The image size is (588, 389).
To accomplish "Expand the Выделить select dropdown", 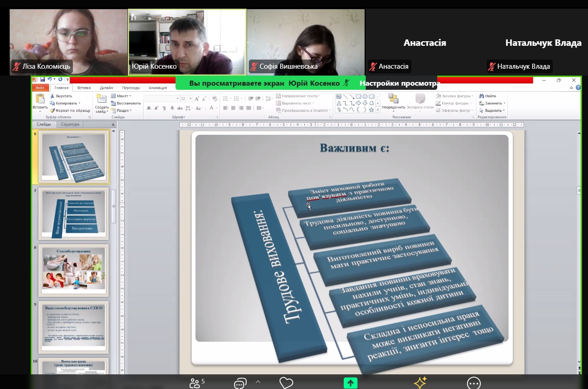I will [x=492, y=110].
